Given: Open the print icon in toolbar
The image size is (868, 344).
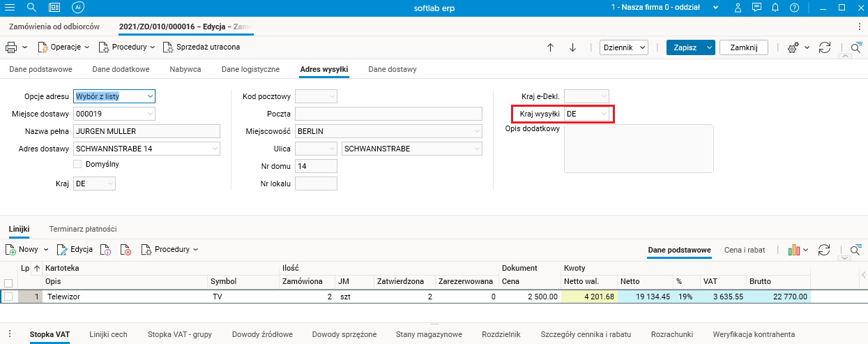Looking at the screenshot, I should (11, 47).
